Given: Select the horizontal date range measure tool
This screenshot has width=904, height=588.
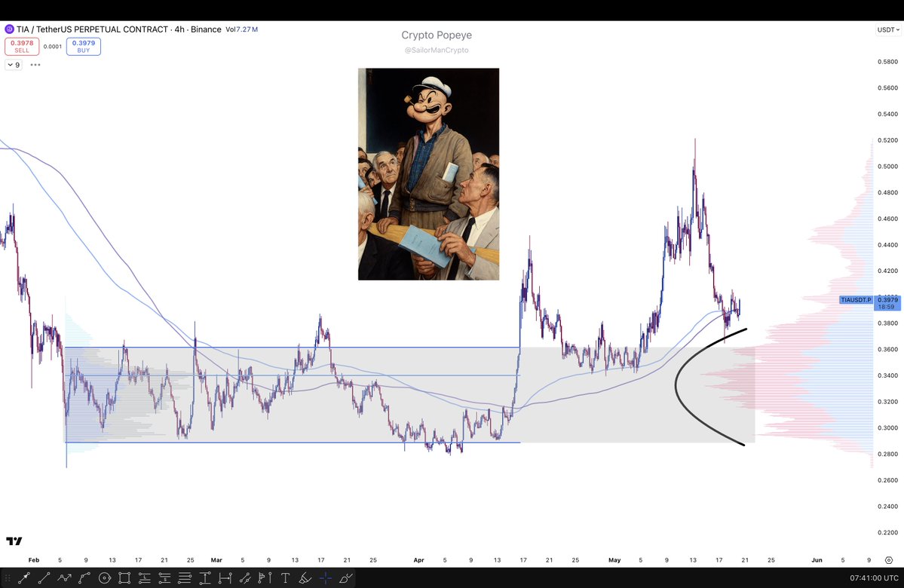Looking at the screenshot, I should tap(225, 578).
